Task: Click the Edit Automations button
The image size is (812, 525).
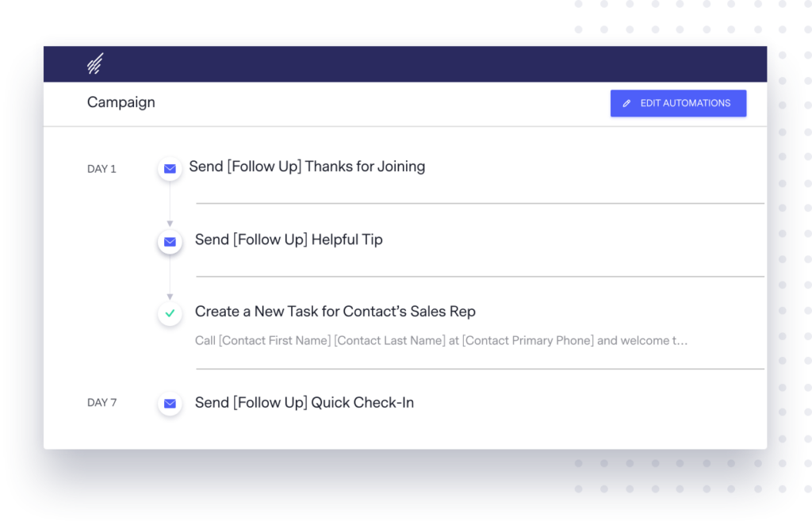Action: click(x=678, y=103)
